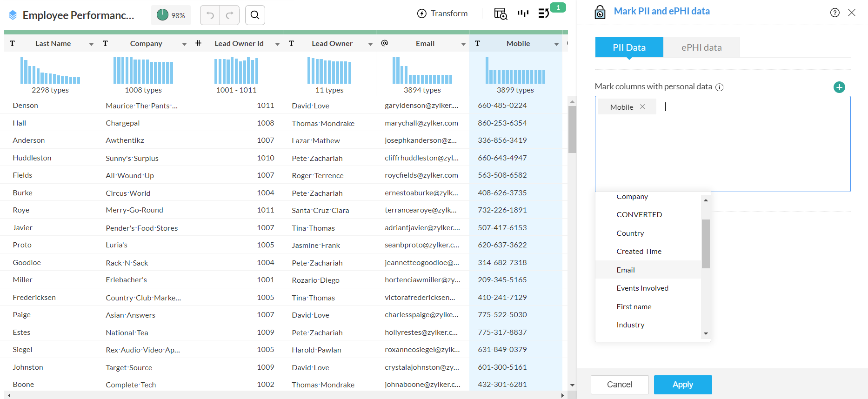This screenshot has height=399, width=868.
Task: Click the redo arrow button
Action: coord(230,15)
